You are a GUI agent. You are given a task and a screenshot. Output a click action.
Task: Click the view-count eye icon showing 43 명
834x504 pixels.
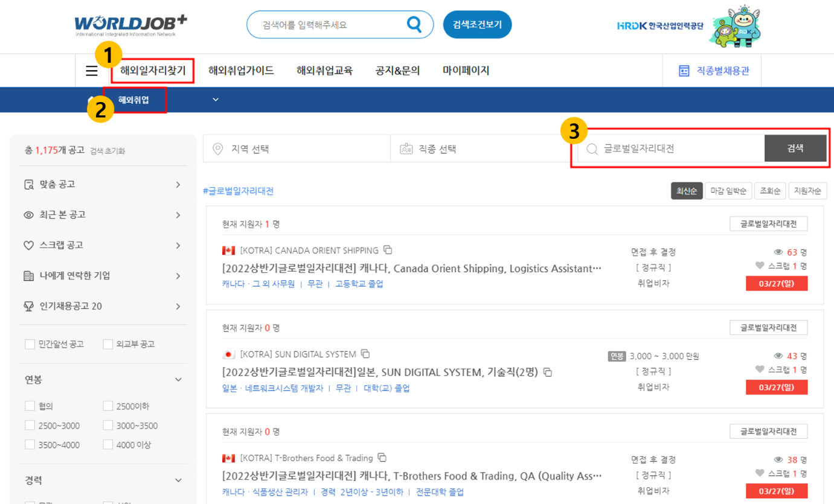[778, 356]
